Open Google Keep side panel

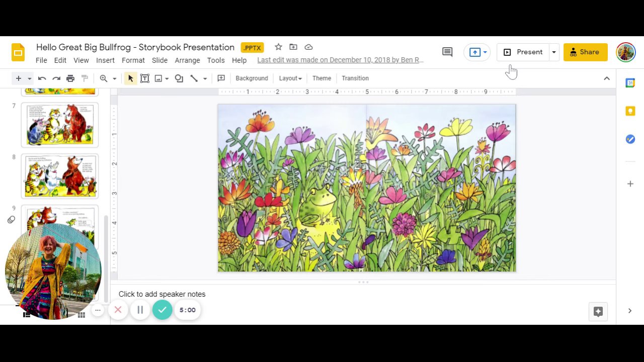pyautogui.click(x=630, y=111)
